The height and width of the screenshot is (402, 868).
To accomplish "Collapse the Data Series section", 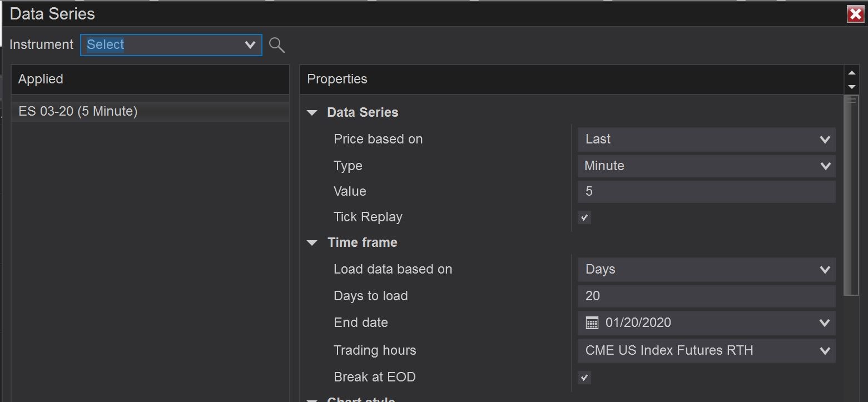I will pos(313,113).
